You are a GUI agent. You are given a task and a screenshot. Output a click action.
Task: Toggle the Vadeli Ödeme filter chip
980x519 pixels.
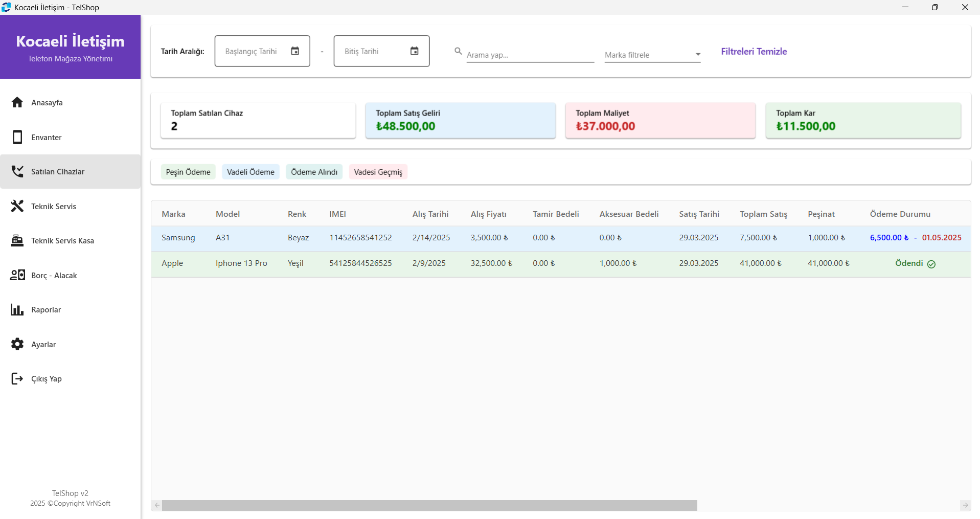(250, 172)
